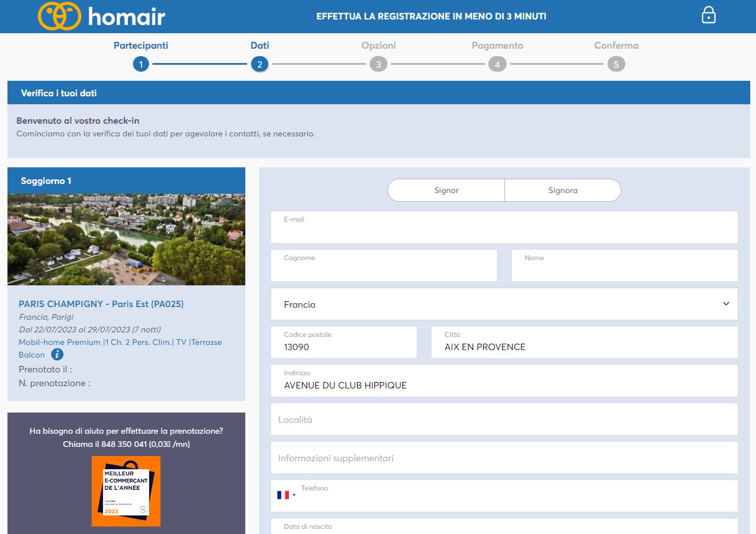Click Mobil-home Premium accommodation link

pyautogui.click(x=120, y=342)
